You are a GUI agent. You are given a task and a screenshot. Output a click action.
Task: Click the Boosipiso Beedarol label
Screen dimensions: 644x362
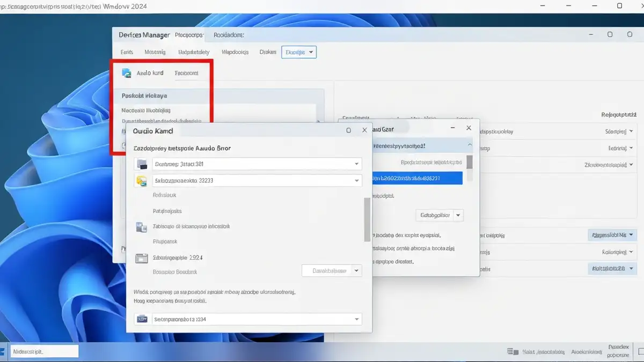click(175, 272)
